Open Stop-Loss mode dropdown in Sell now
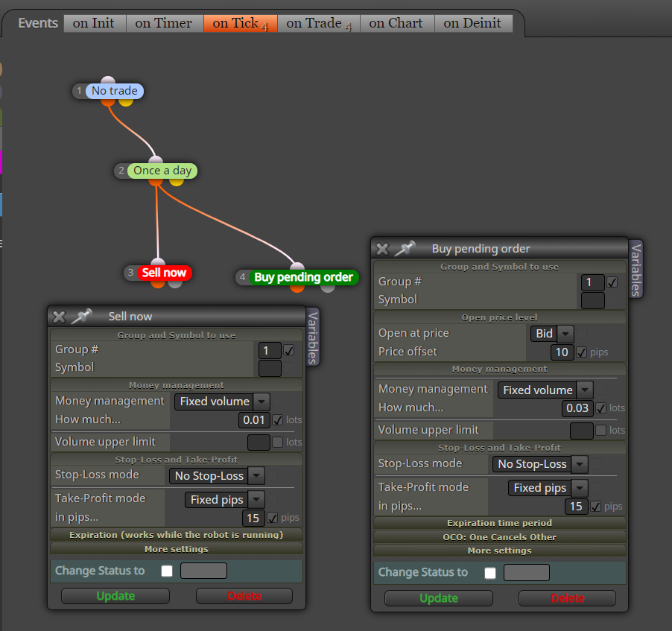Screen dimensions: 672x631 (217, 476)
